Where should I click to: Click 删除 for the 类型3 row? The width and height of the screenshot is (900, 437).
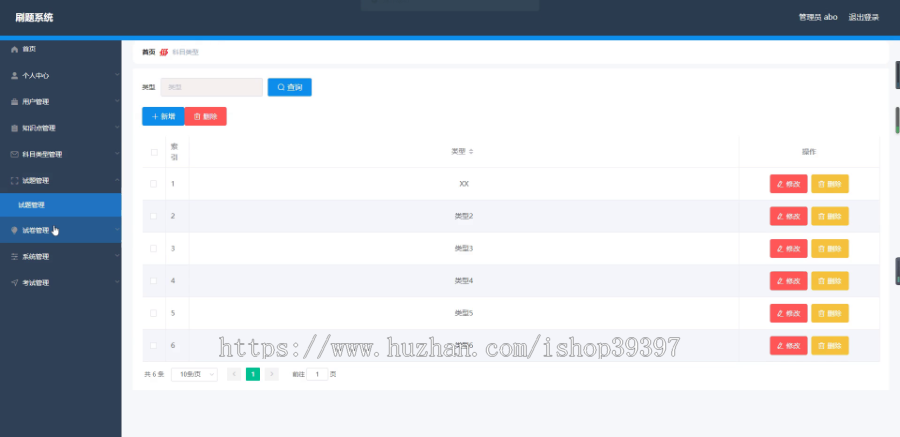[830, 249]
